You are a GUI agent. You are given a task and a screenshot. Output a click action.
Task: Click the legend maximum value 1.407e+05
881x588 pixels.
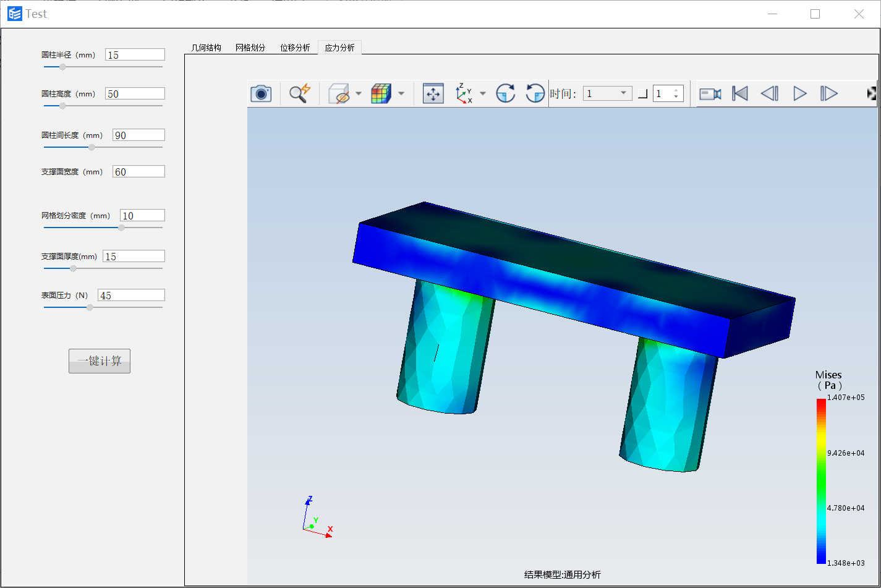coord(846,398)
